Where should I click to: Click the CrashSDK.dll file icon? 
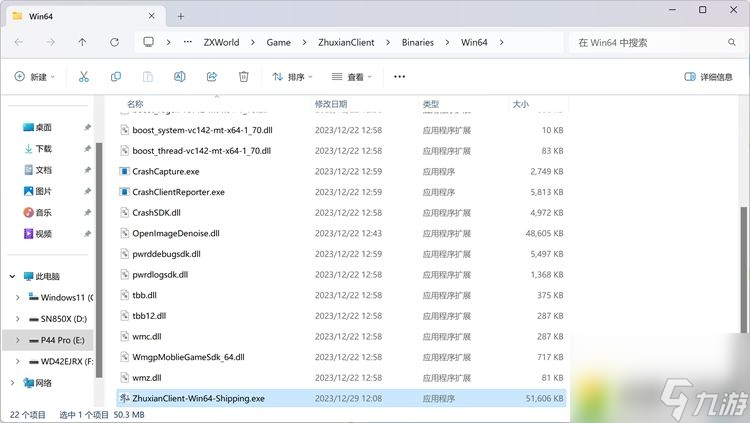[124, 212]
